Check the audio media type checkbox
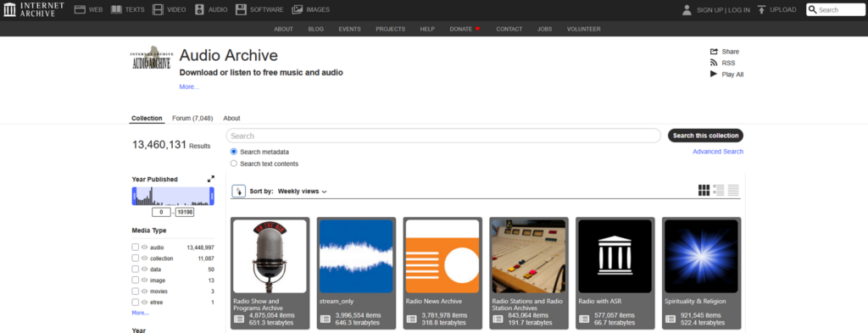 (136, 247)
